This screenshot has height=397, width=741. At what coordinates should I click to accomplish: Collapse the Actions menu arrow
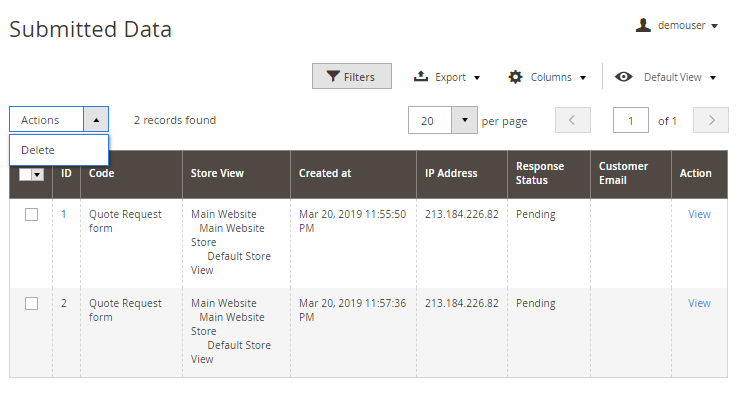[96, 120]
